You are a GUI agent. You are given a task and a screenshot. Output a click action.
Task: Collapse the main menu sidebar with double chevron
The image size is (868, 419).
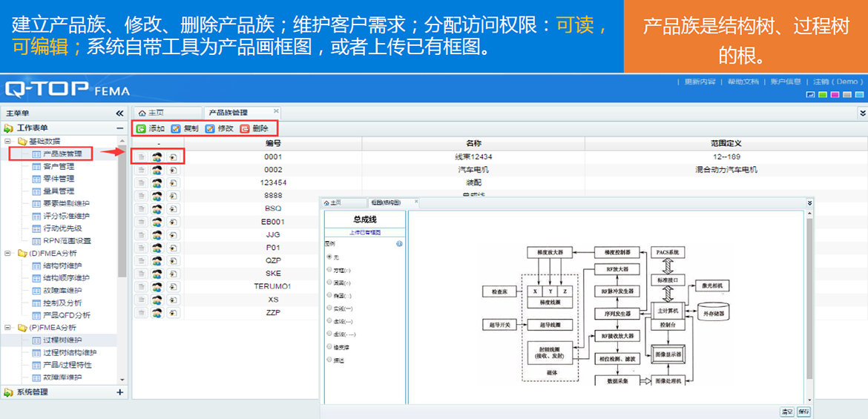click(119, 113)
